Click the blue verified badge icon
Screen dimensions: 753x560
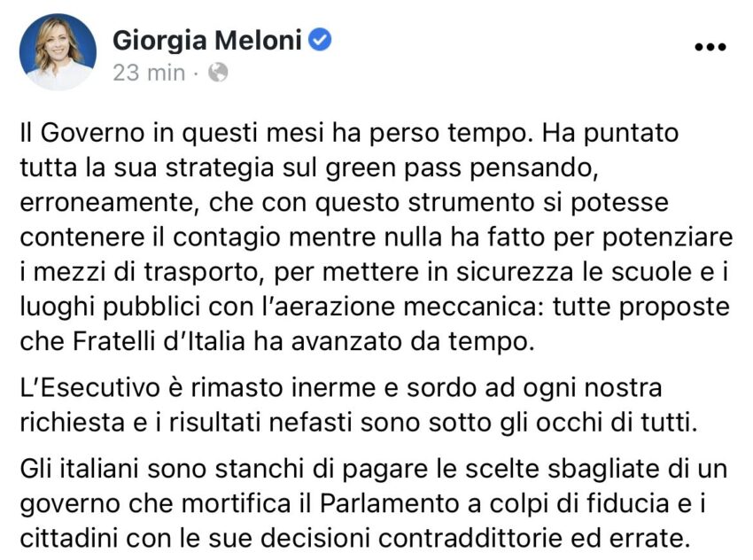[x=319, y=39]
